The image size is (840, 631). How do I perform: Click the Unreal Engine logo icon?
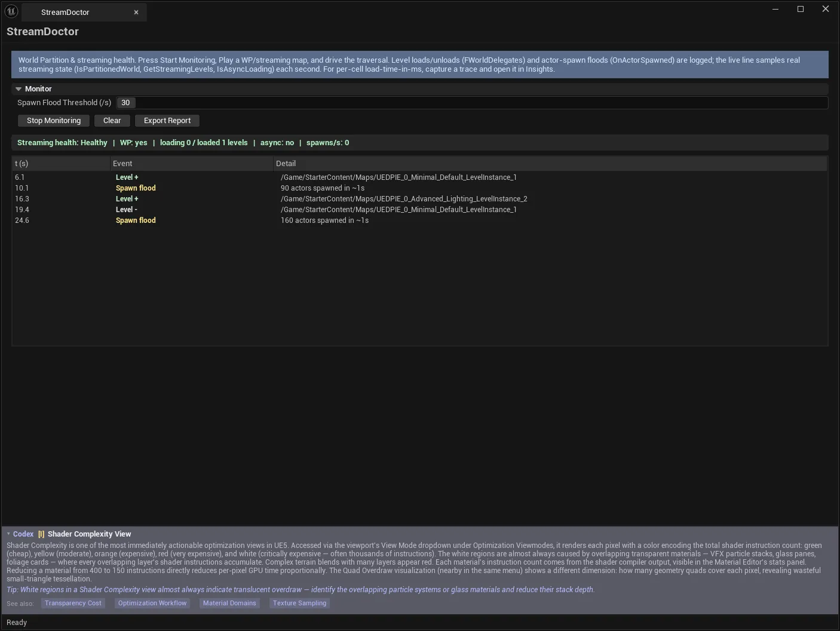(x=11, y=11)
